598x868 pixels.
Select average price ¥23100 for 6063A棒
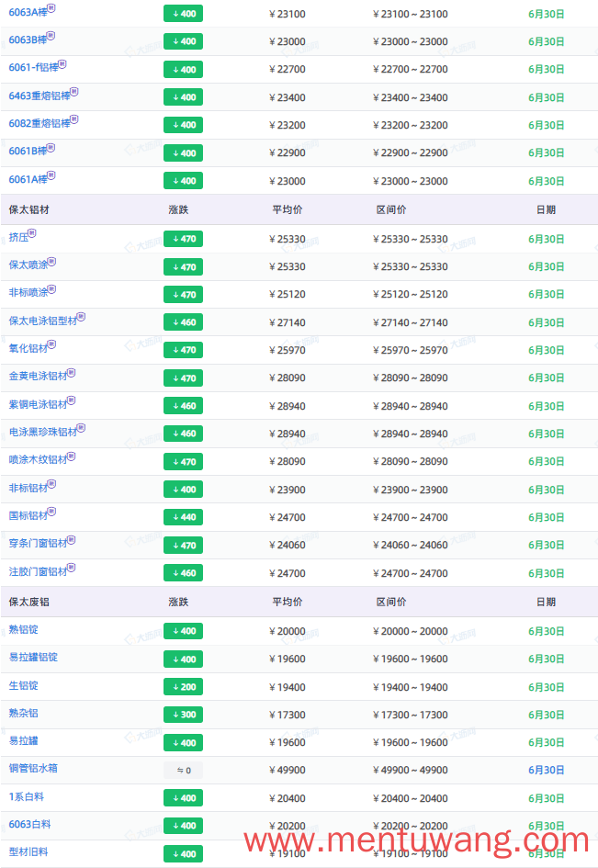288,15
